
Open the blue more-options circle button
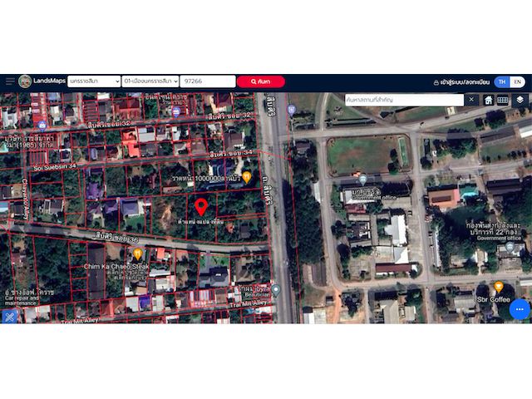[520, 309]
